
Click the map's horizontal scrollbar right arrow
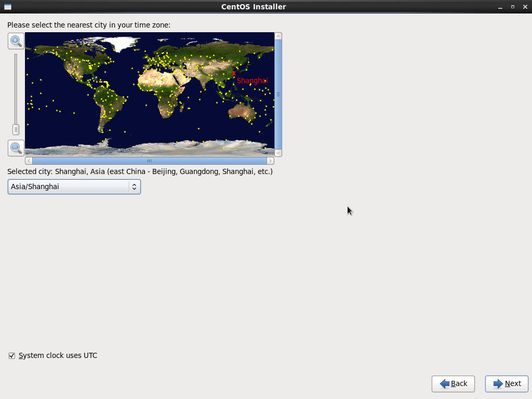[x=270, y=161]
